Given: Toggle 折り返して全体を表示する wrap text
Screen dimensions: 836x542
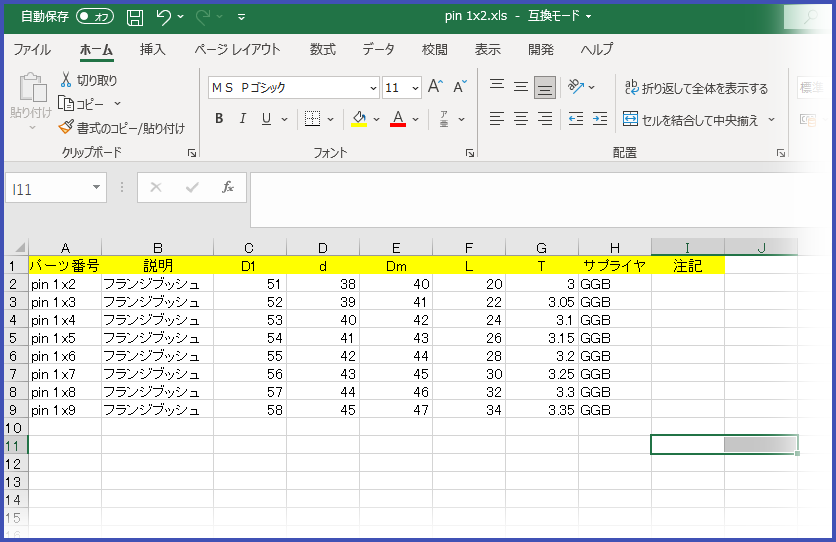Looking at the screenshot, I should point(696,88).
